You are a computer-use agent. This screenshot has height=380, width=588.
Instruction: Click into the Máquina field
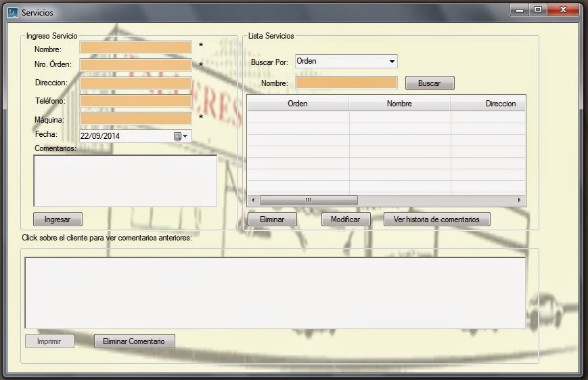[x=135, y=119]
